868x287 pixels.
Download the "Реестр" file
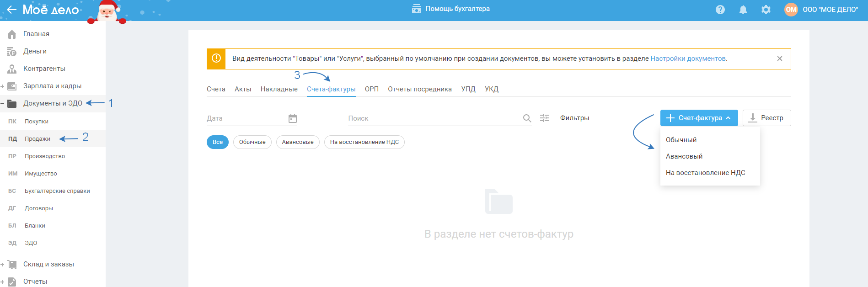(766, 118)
